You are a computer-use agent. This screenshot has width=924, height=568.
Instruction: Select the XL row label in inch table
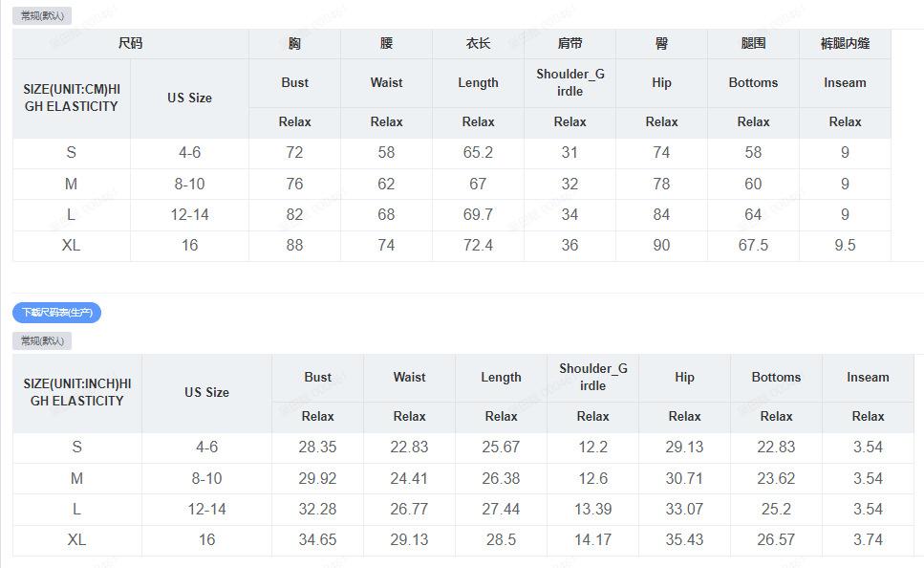click(x=77, y=539)
